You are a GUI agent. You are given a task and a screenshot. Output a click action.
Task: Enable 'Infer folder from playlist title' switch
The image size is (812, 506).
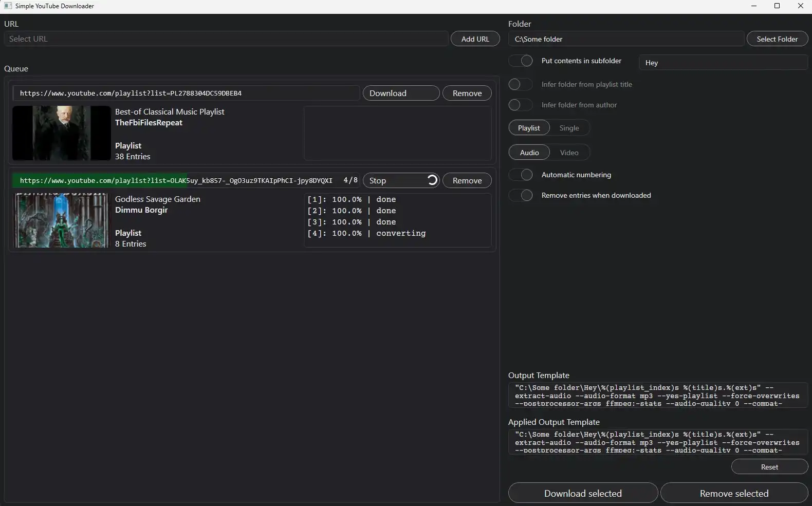(521, 84)
